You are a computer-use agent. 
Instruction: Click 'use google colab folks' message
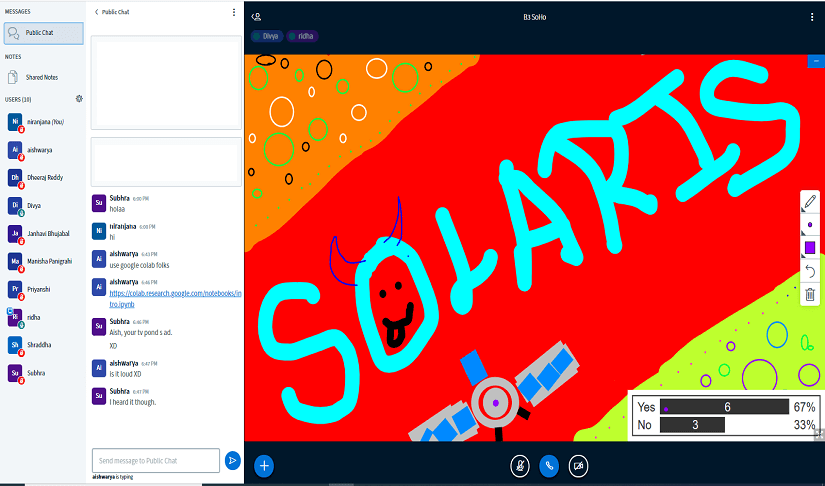139,265
